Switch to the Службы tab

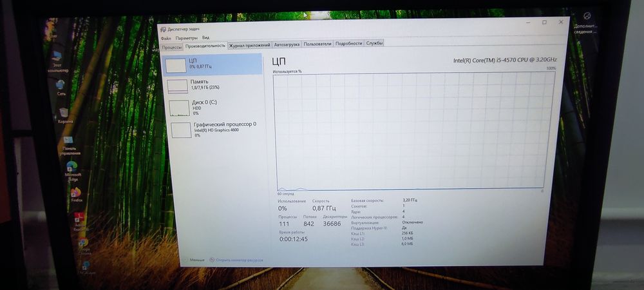(x=375, y=43)
